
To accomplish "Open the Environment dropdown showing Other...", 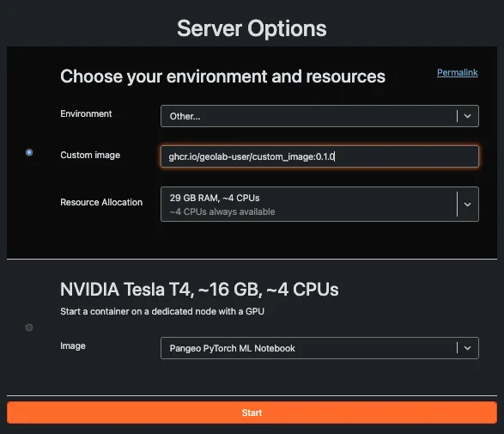I will coord(319,116).
